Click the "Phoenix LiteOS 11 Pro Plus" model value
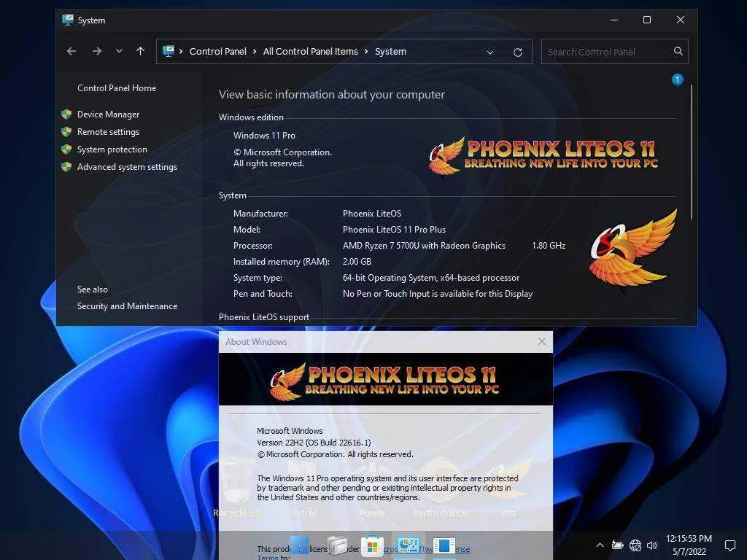The height and width of the screenshot is (560, 747). 394,230
